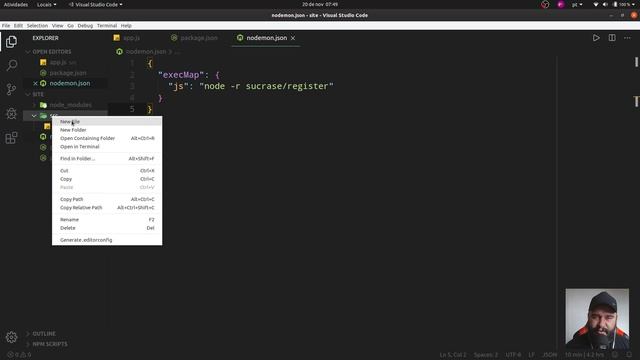Open the Source Control view
The width and height of the screenshot is (640, 360).
point(11,89)
